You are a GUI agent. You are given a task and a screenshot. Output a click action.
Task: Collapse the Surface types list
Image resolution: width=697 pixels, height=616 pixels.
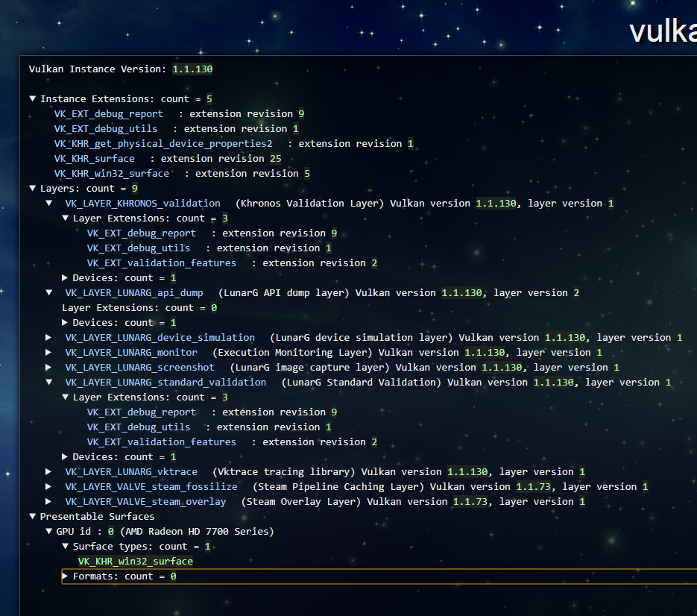click(65, 546)
